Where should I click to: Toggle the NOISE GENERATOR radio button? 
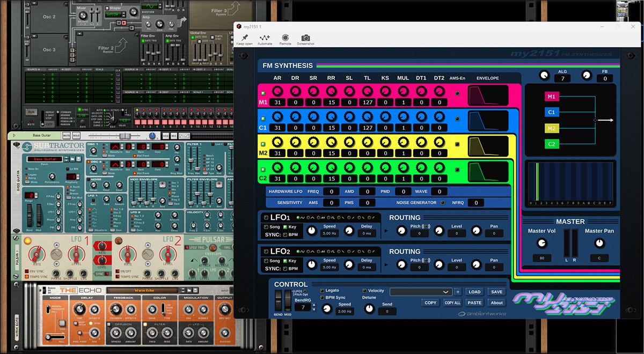443,203
